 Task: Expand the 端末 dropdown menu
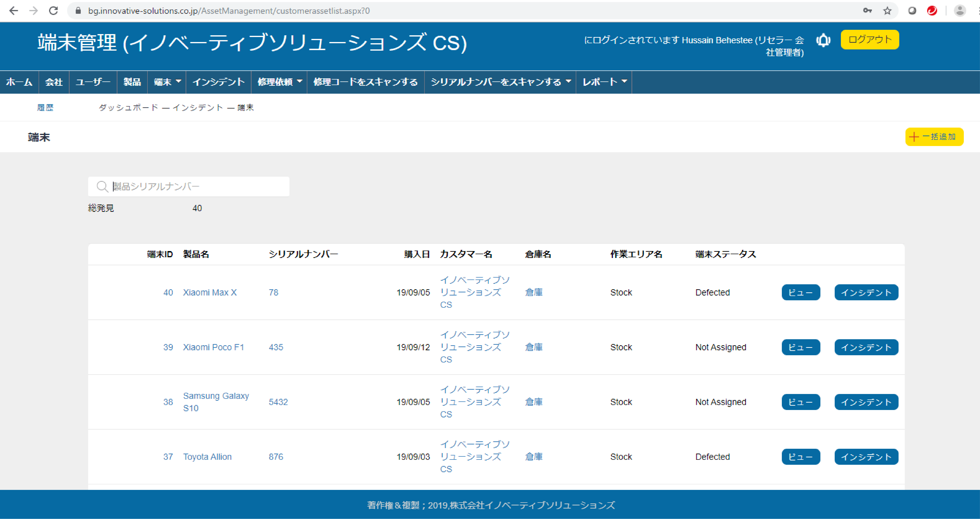point(167,82)
